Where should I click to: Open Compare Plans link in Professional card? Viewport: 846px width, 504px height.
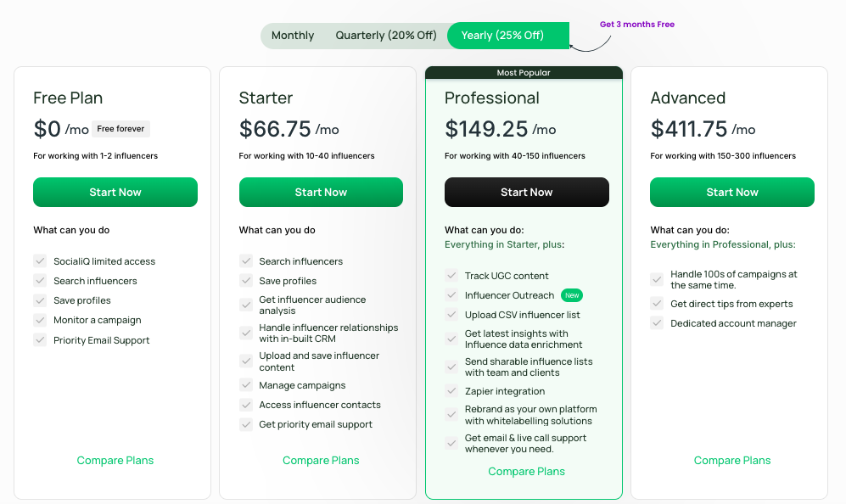[527, 472]
